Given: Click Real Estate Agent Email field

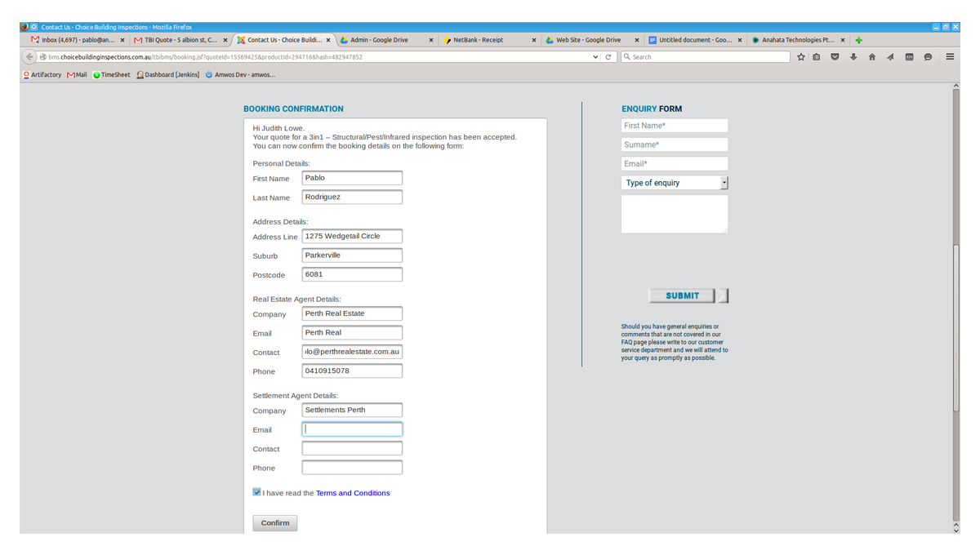Looking at the screenshot, I should pos(352,333).
